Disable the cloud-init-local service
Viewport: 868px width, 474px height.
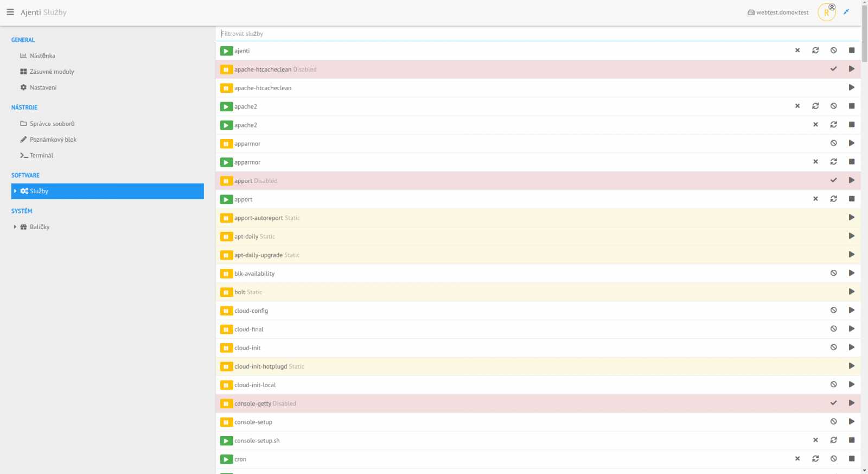pyautogui.click(x=834, y=384)
